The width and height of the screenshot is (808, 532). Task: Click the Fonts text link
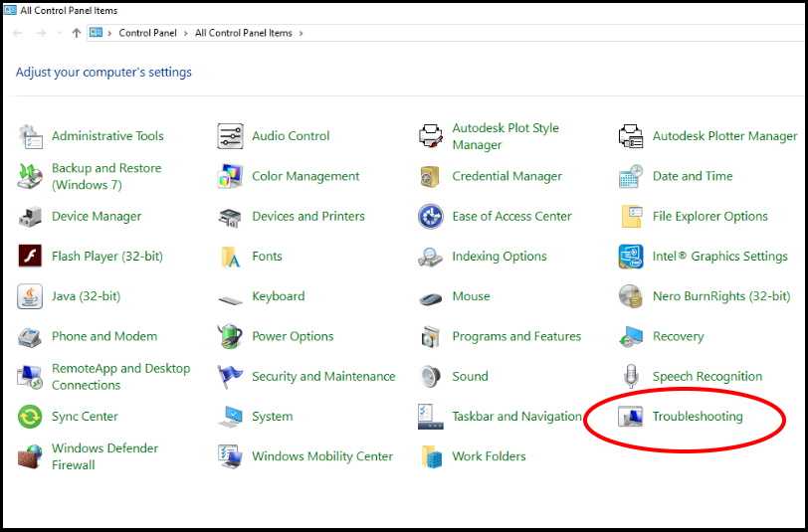(267, 257)
